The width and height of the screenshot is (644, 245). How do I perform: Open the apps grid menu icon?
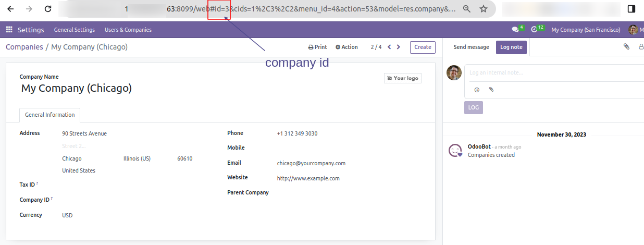pos(9,30)
